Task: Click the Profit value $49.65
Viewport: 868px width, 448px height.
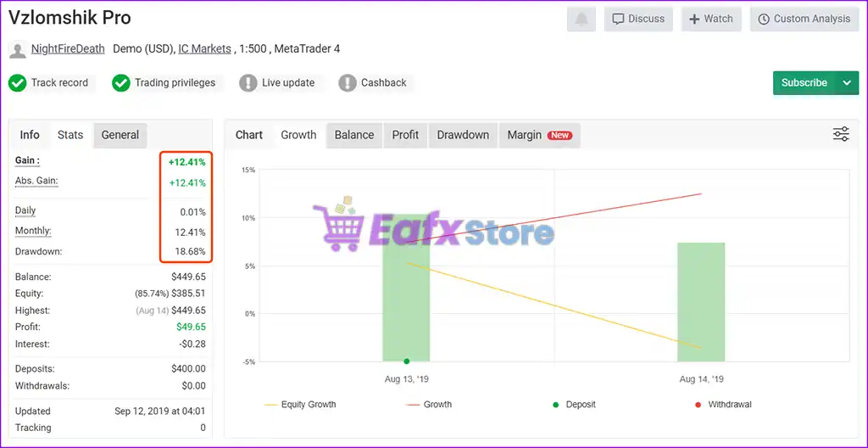Action: (x=191, y=328)
